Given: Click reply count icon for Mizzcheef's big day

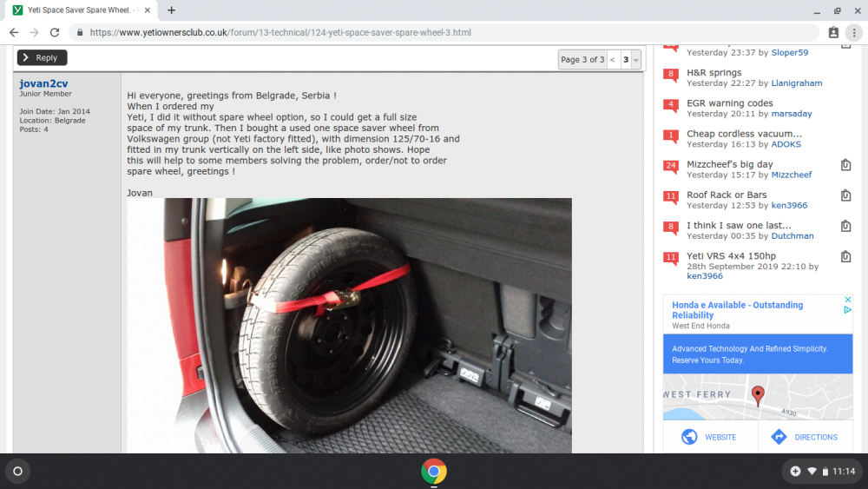Looking at the screenshot, I should pos(671,166).
